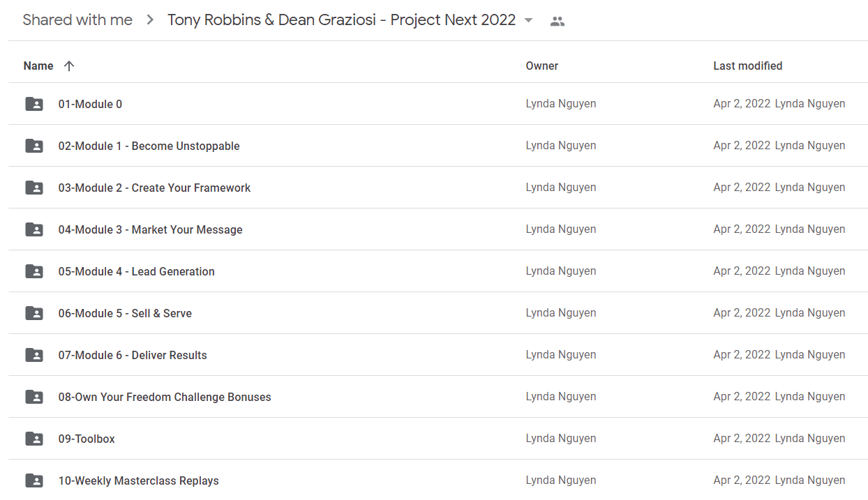The image size is (868, 500).
Task: Select folder icon for 05-Module 4 - Lead Generation
Action: tap(34, 271)
